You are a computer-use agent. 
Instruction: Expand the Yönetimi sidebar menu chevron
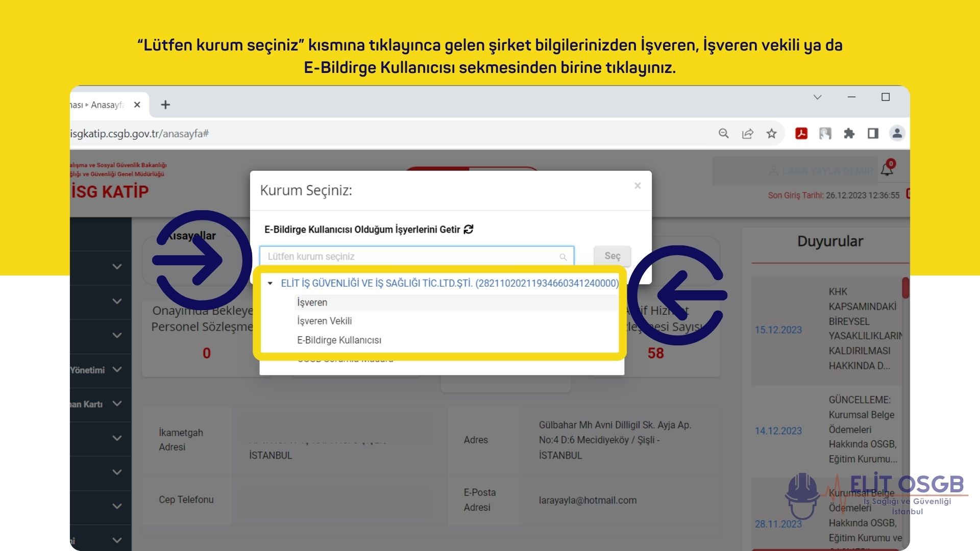click(117, 369)
